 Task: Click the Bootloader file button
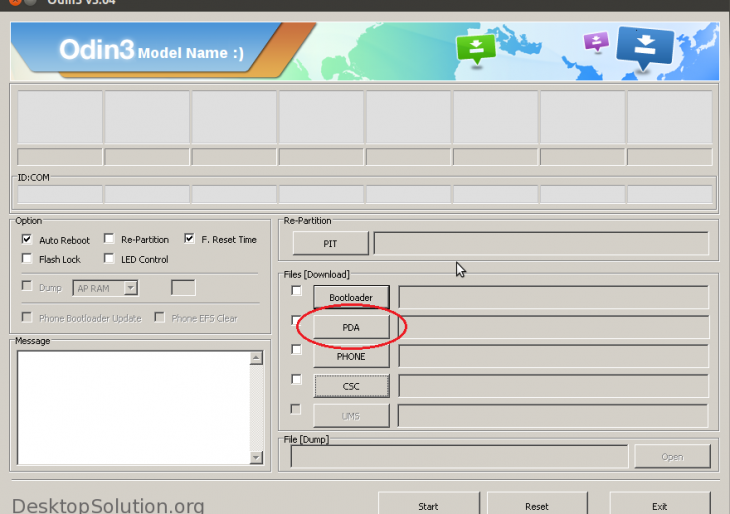(351, 297)
